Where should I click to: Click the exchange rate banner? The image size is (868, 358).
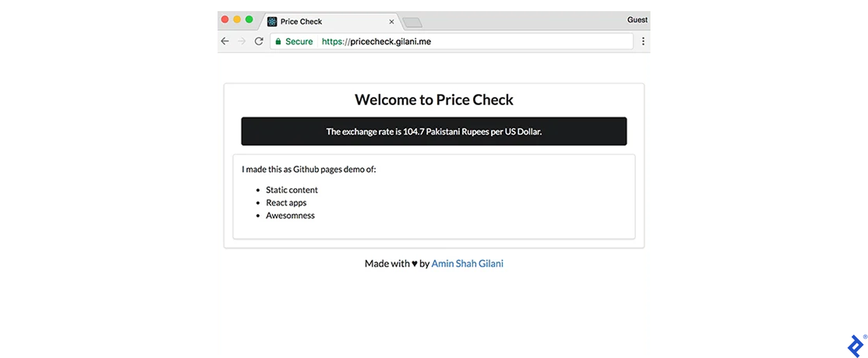433,131
